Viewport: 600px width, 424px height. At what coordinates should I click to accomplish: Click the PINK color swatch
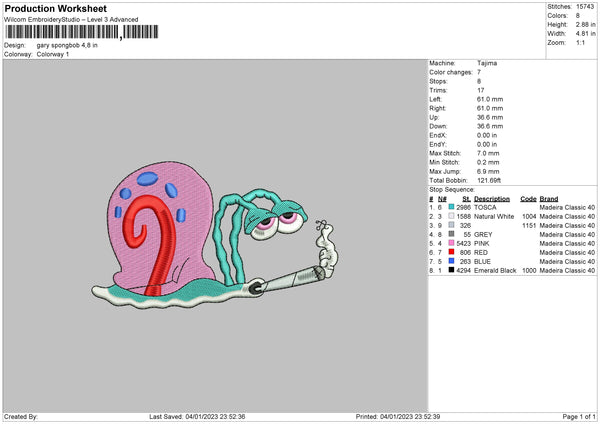tap(451, 243)
